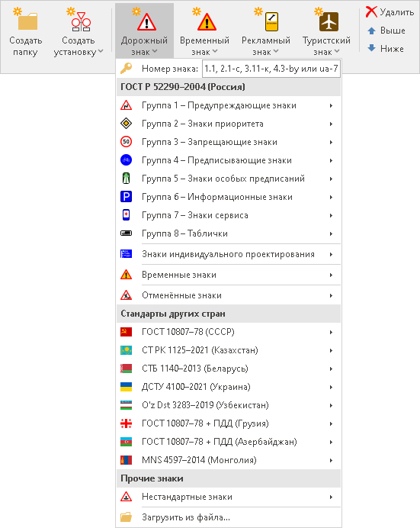Select СТ РК 1125–2021 (Казахстан) item

pos(229,350)
